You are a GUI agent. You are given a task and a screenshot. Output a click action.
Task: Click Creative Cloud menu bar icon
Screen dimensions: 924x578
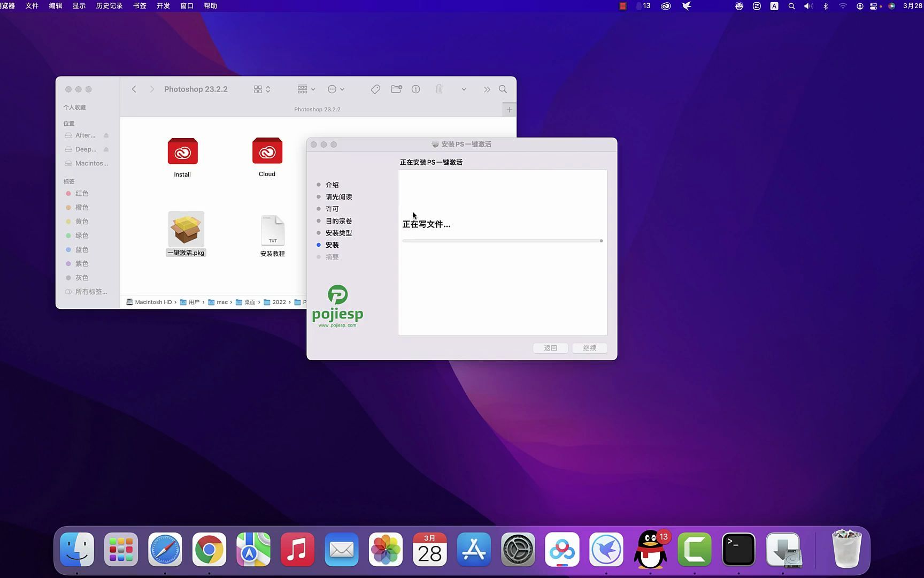(666, 6)
